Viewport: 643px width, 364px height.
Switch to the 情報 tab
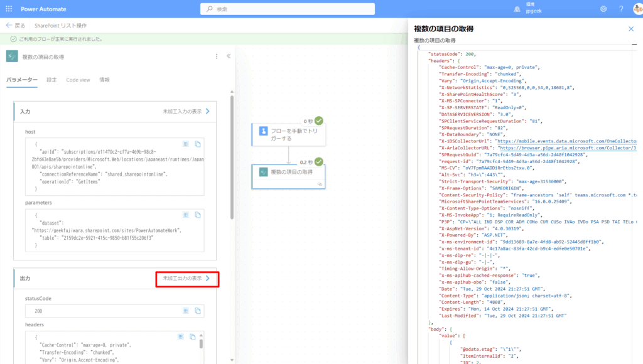(x=105, y=80)
